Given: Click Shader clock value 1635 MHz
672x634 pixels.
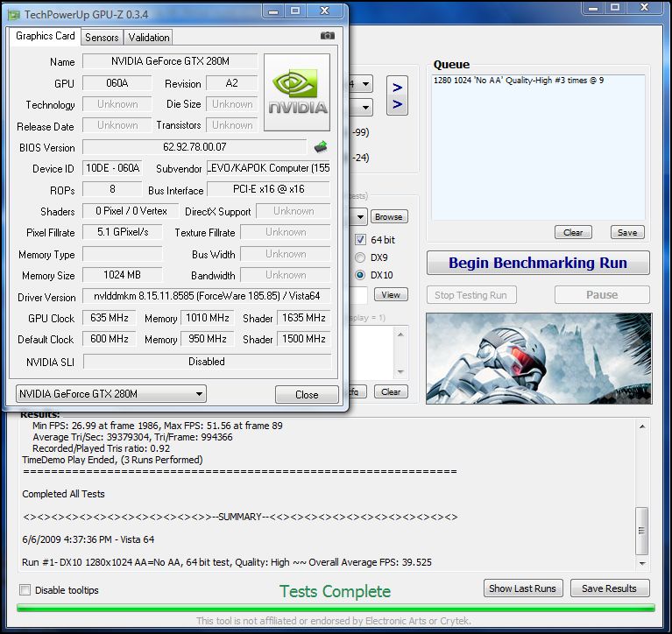Looking at the screenshot, I should 303,317.
